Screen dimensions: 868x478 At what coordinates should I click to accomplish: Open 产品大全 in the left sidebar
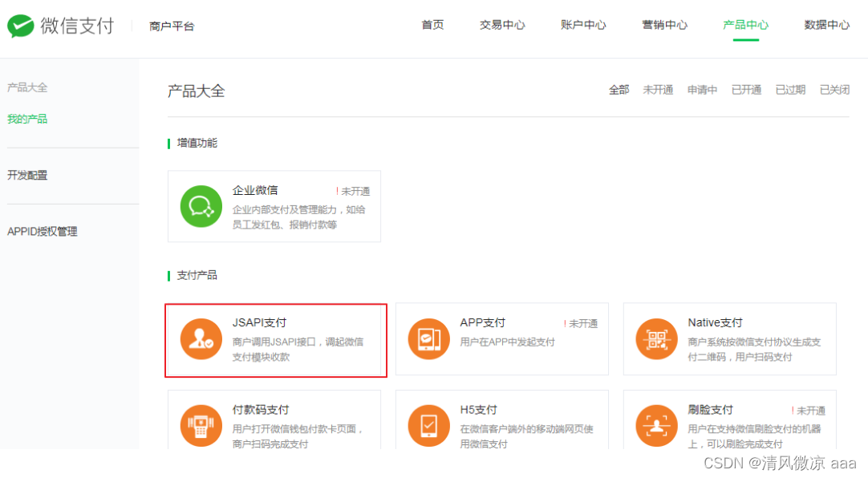27,87
